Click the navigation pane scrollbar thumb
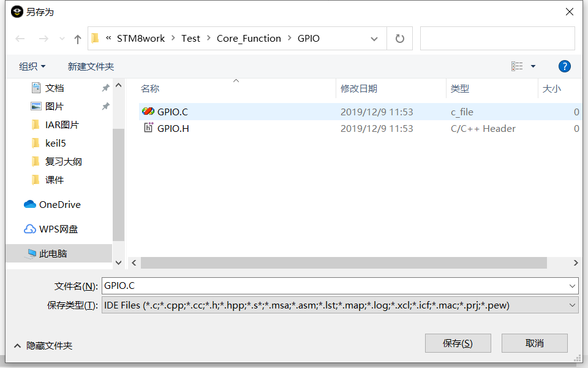588x368 pixels. [x=118, y=184]
